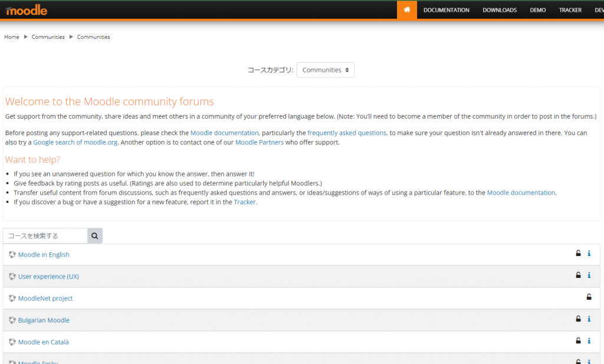Show the info icon for User experience (UX)
This screenshot has height=364, width=604.
[x=589, y=275]
